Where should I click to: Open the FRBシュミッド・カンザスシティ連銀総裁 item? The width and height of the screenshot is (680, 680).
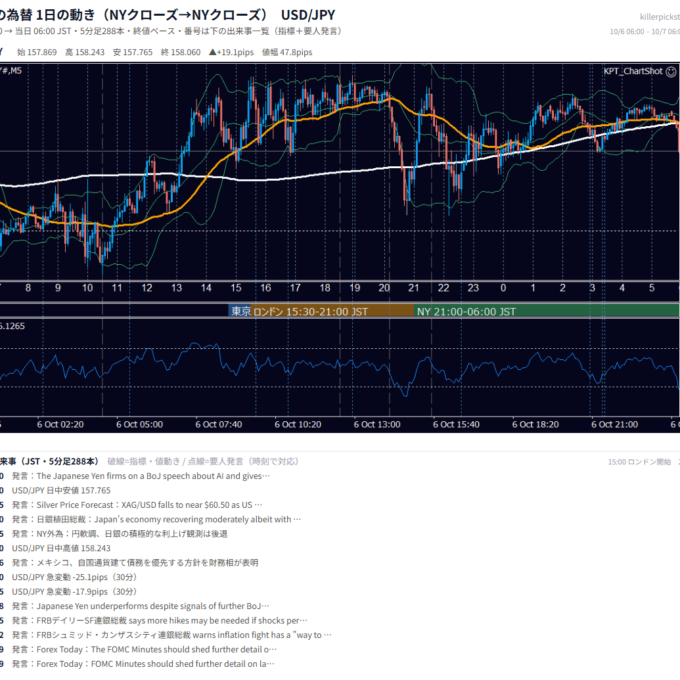pos(172,635)
